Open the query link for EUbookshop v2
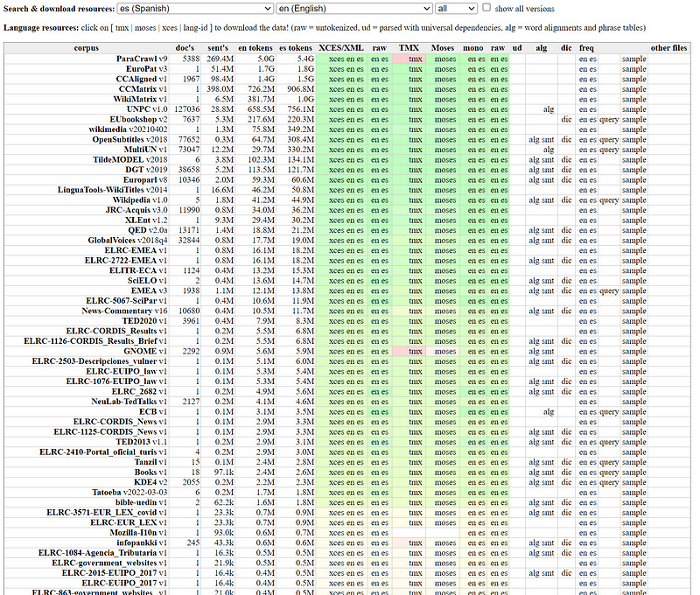This screenshot has height=595, width=700. 608,118
